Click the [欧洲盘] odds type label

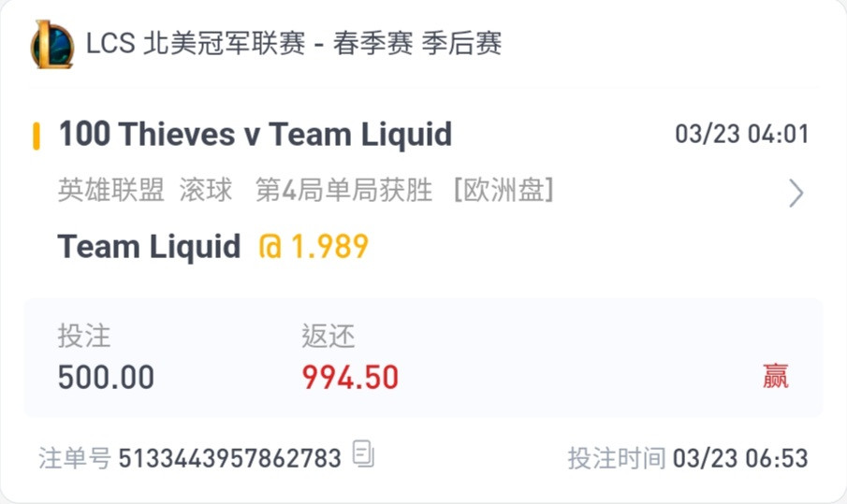504,190
